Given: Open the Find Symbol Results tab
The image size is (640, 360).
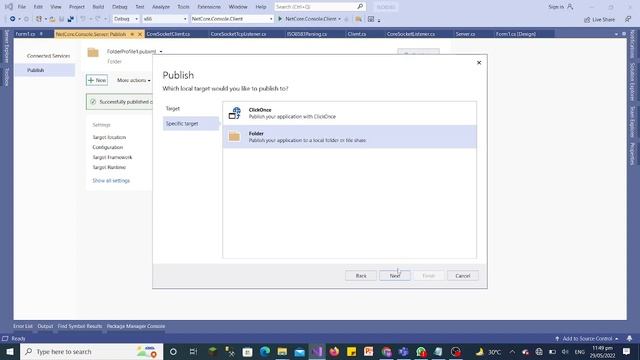Looking at the screenshot, I should point(80,326).
